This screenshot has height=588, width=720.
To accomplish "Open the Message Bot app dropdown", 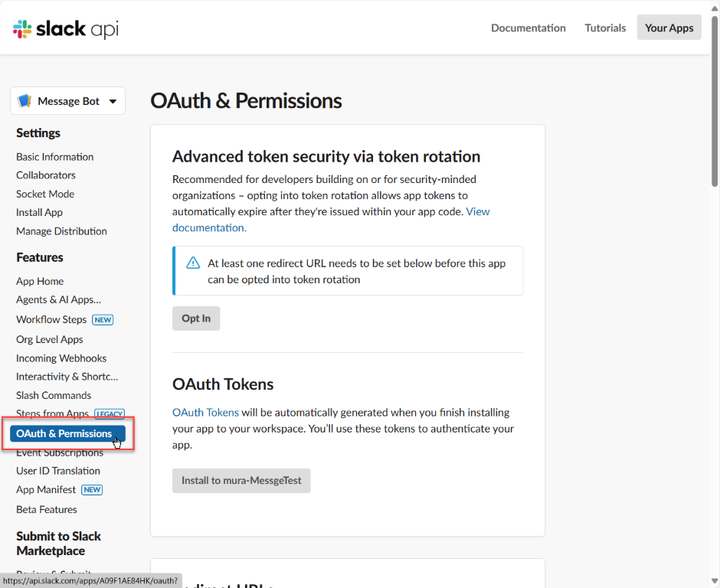I will pos(67,100).
